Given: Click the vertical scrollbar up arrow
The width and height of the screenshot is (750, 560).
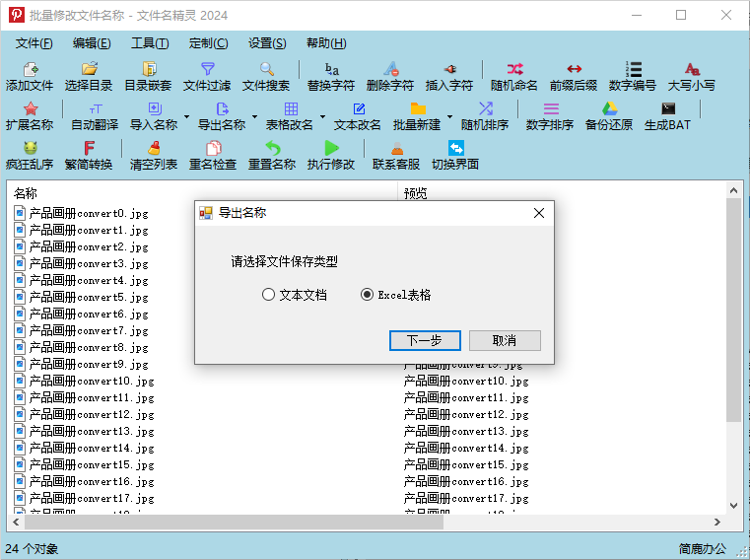Looking at the screenshot, I should 733,191.
